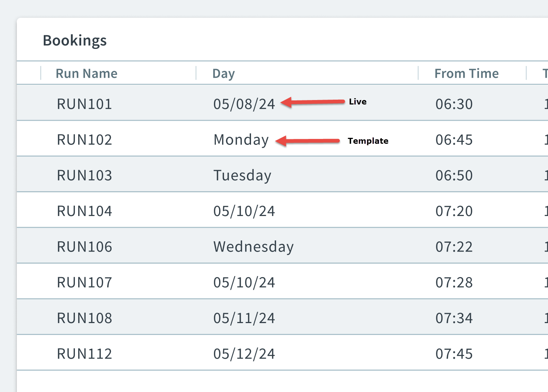The image size is (548, 392).
Task: Click the 05/08/24 live booking date
Action: coord(244,104)
